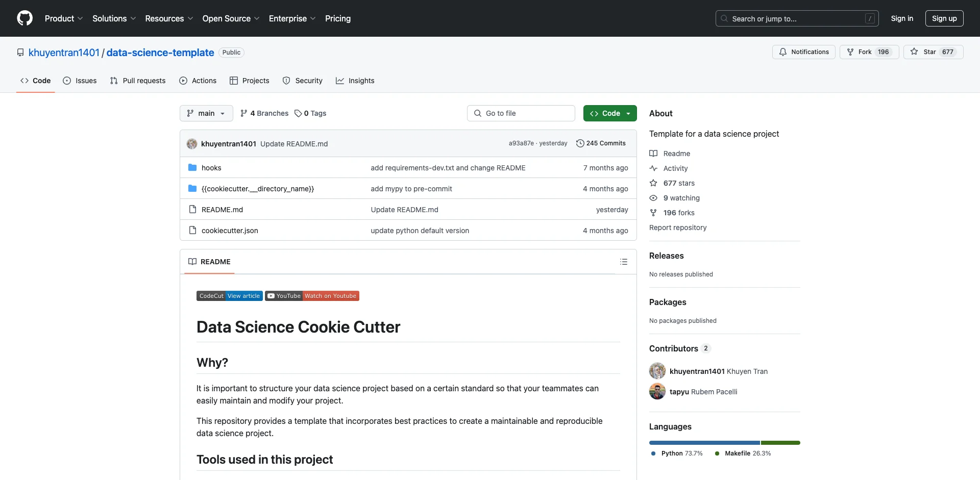Open the Product menu
The width and height of the screenshot is (980, 480).
(64, 18)
